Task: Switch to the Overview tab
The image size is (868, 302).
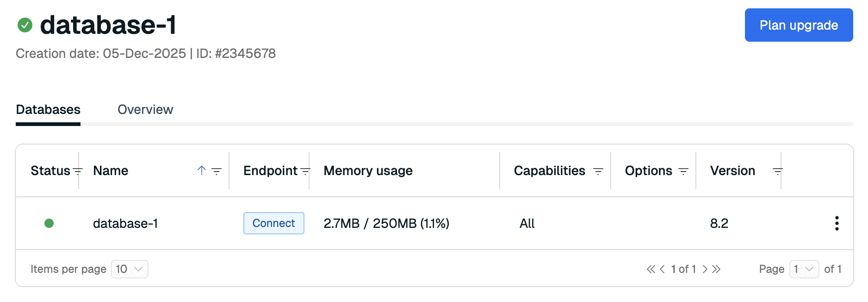Action: (x=145, y=110)
